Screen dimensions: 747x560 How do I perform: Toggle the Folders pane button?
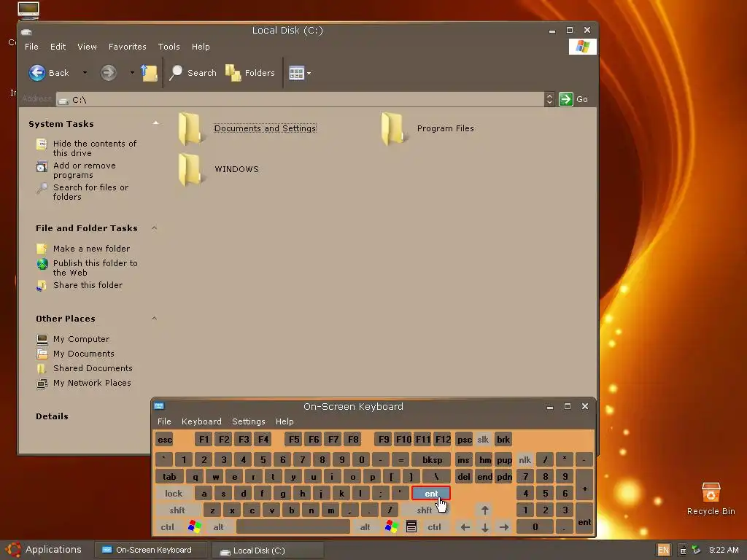pyautogui.click(x=250, y=73)
